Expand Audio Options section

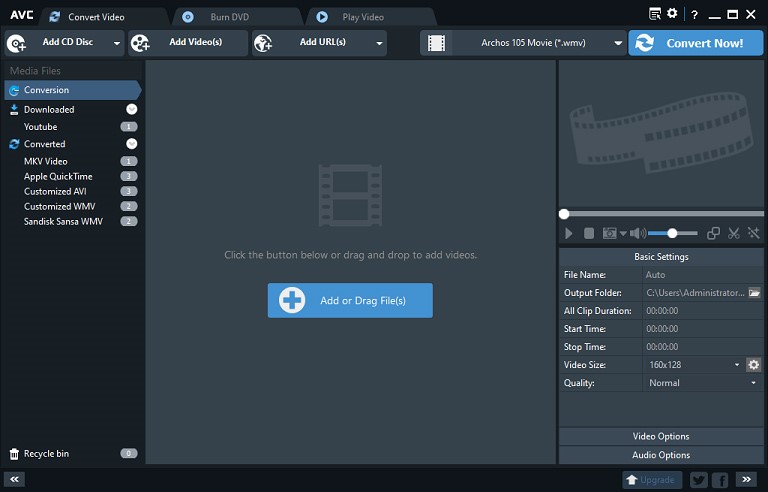click(x=661, y=455)
